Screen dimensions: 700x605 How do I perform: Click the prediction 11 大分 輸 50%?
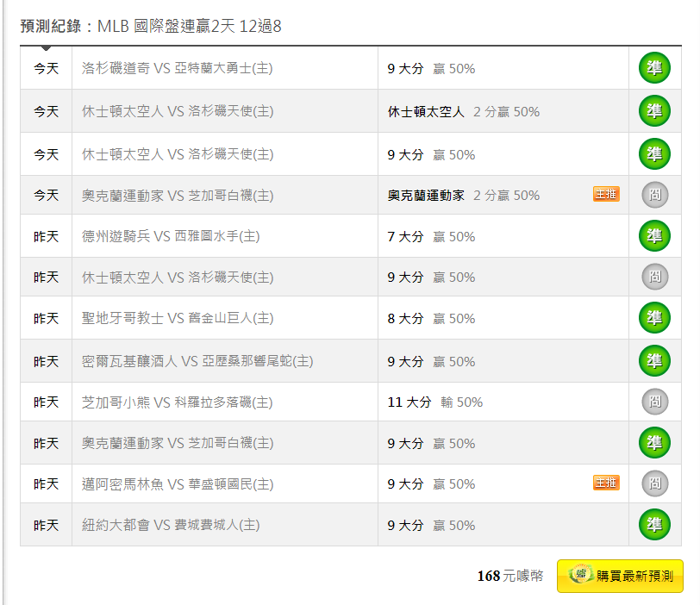point(435,402)
